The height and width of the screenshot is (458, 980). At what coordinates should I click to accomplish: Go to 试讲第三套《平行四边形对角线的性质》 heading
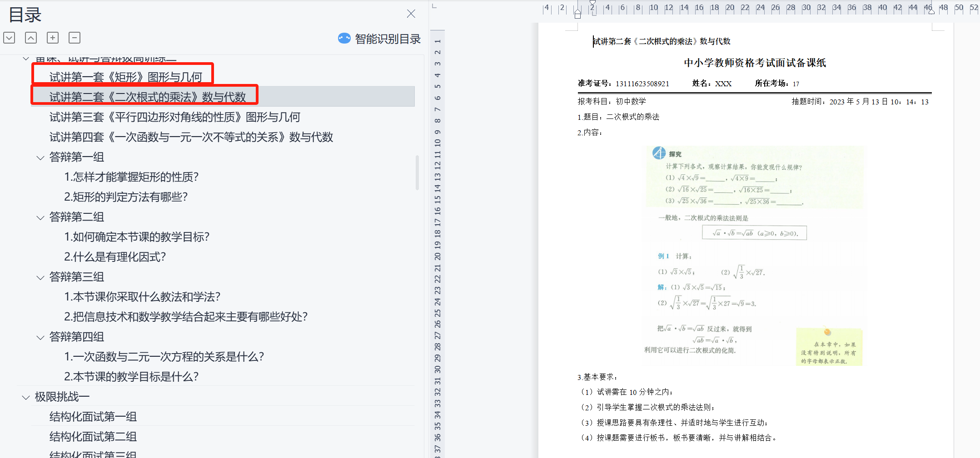pos(174,117)
